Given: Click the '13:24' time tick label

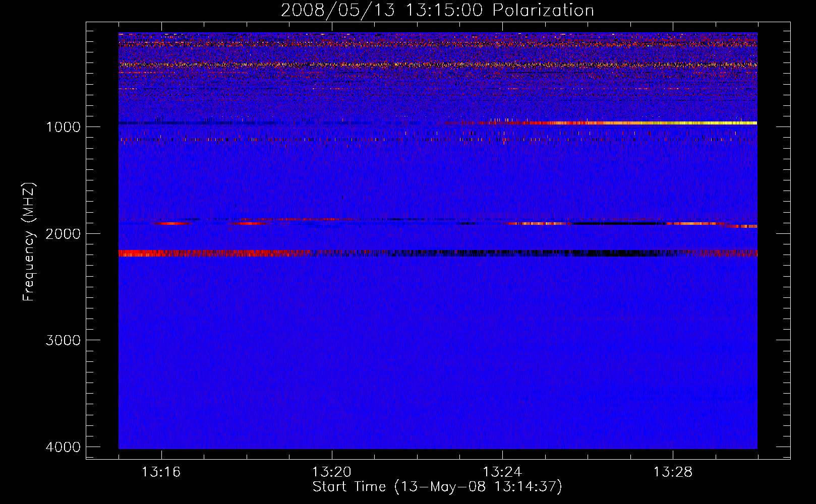Looking at the screenshot, I should click(x=502, y=472).
